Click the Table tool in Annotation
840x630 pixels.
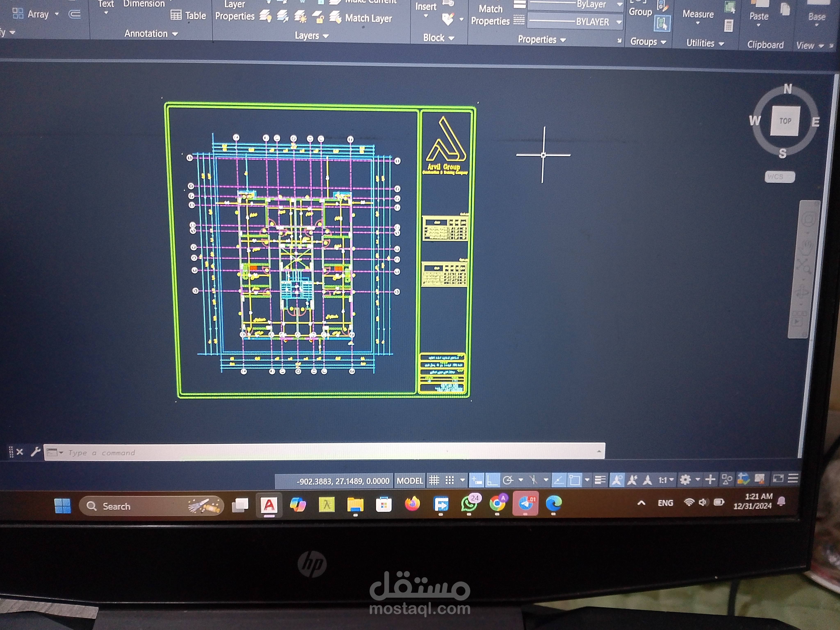[x=189, y=16]
